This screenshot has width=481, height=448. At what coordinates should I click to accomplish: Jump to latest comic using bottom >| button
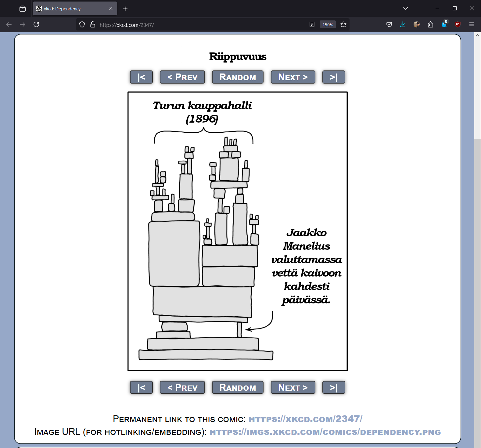334,388
